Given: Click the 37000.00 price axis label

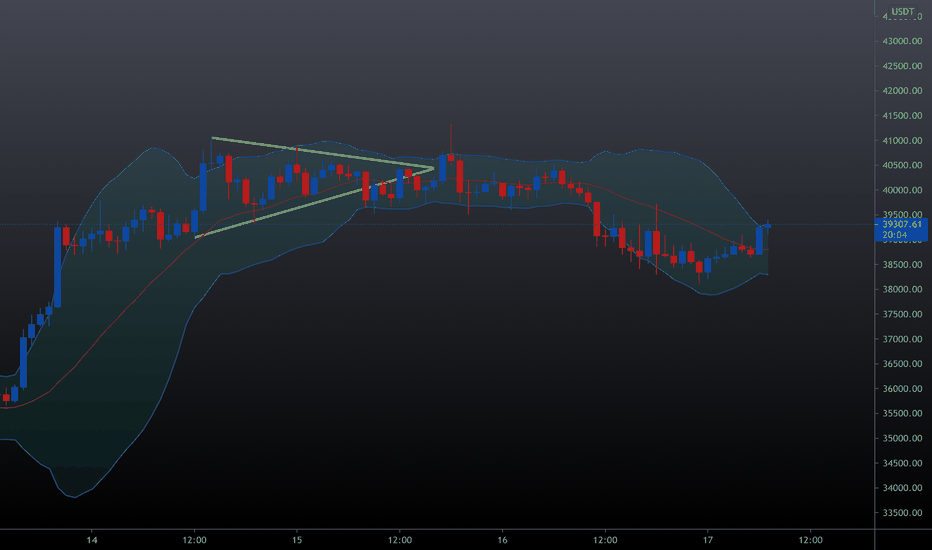Looking at the screenshot, I should pyautogui.click(x=902, y=339).
